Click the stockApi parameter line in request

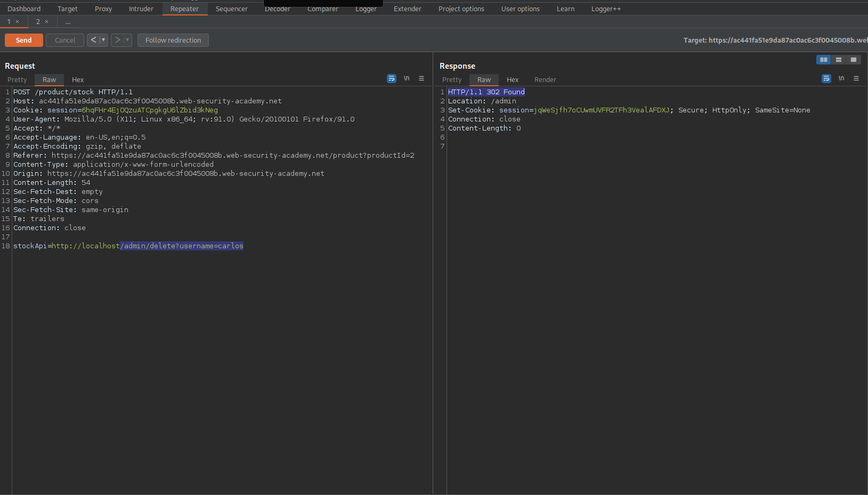click(128, 246)
